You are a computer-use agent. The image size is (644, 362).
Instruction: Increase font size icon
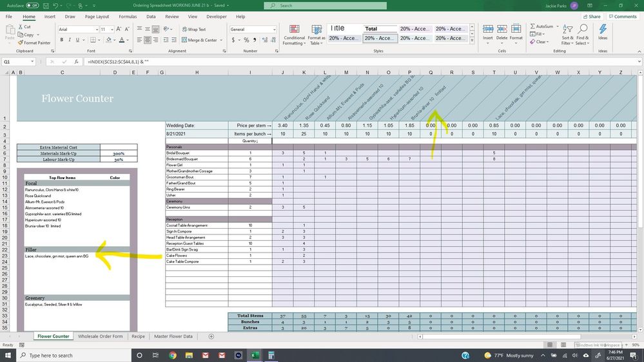(x=119, y=29)
